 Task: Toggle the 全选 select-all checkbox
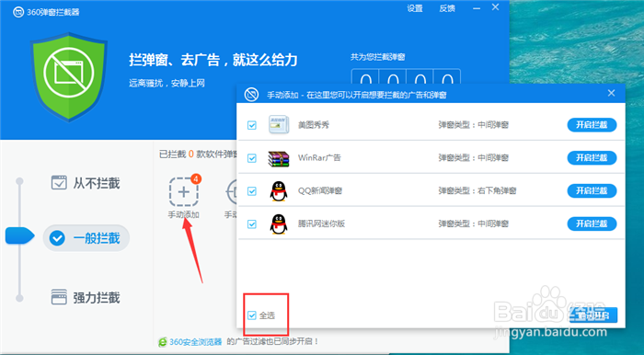252,315
